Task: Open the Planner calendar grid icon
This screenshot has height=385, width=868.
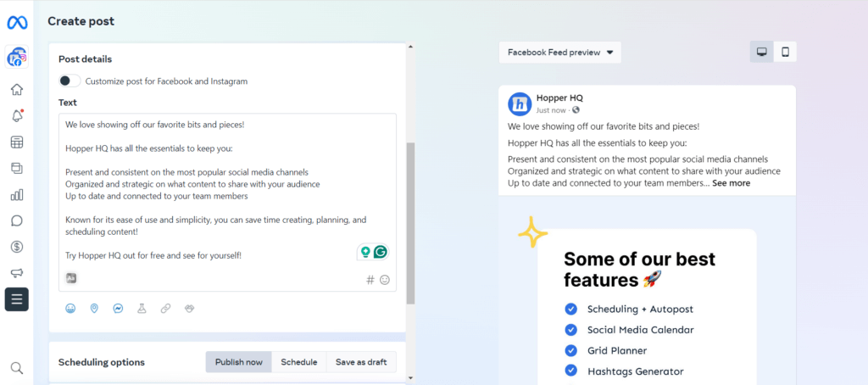Action: click(17, 142)
